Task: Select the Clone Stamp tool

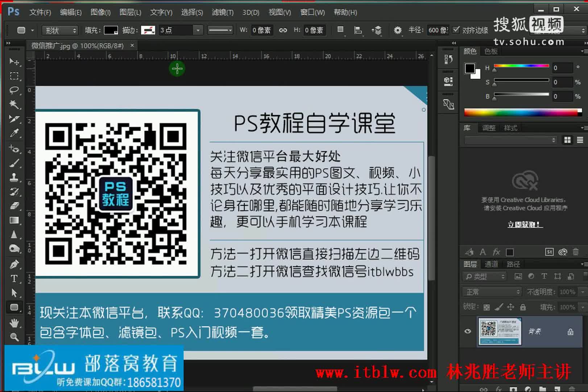Action: tap(15, 177)
